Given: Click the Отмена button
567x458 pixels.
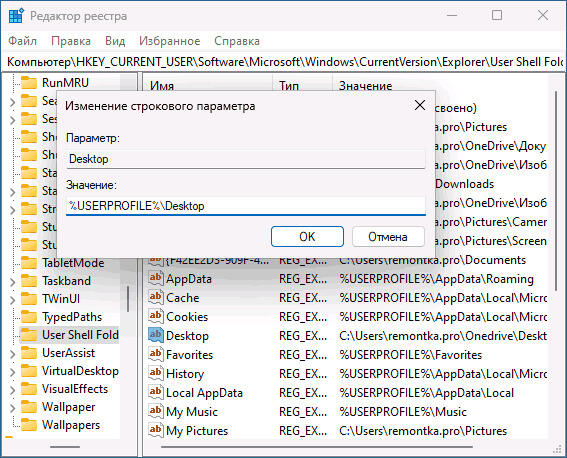Looking at the screenshot, I should [x=388, y=237].
